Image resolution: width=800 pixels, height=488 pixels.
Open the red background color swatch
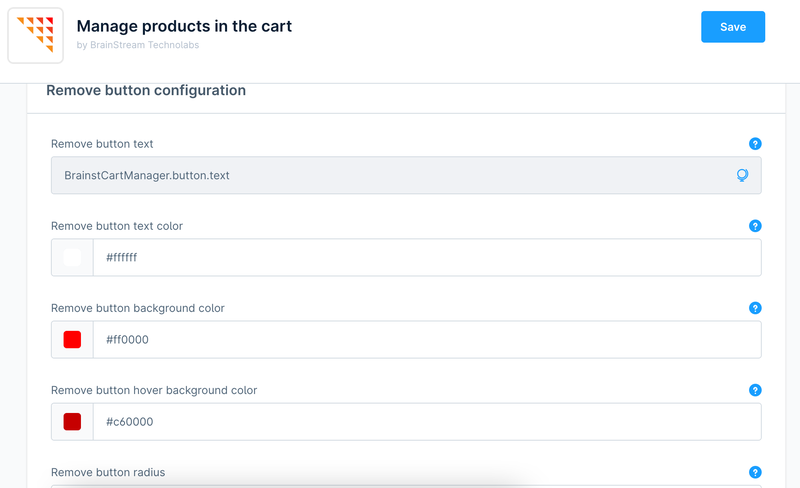[x=72, y=339]
